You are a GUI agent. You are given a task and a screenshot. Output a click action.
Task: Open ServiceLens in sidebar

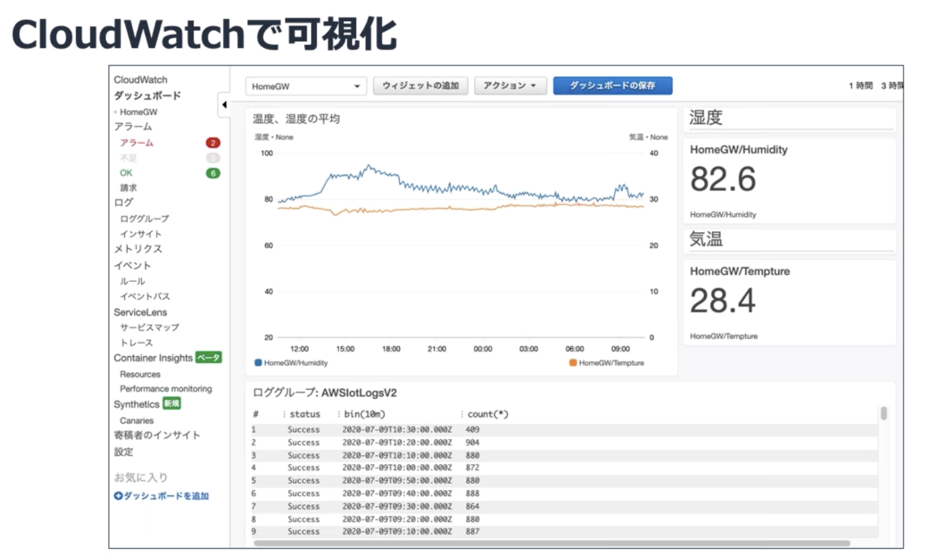point(140,312)
